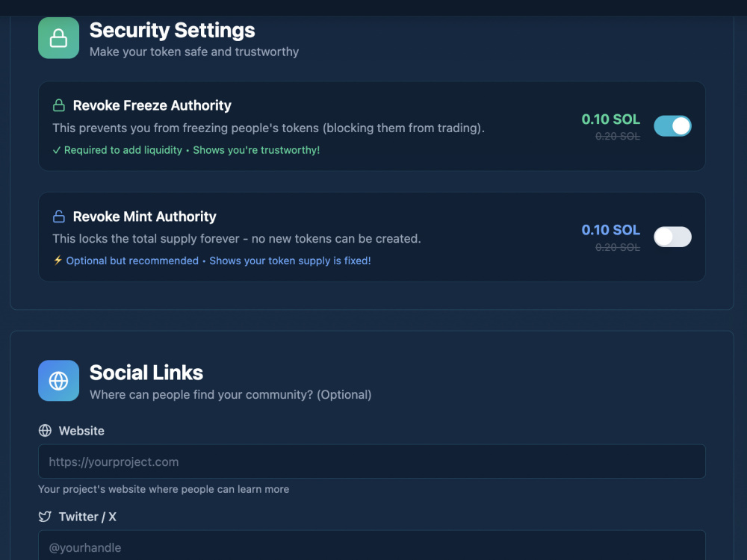Click 'Where can people find your community?' subtitle
The image size is (747, 560).
pos(202,395)
